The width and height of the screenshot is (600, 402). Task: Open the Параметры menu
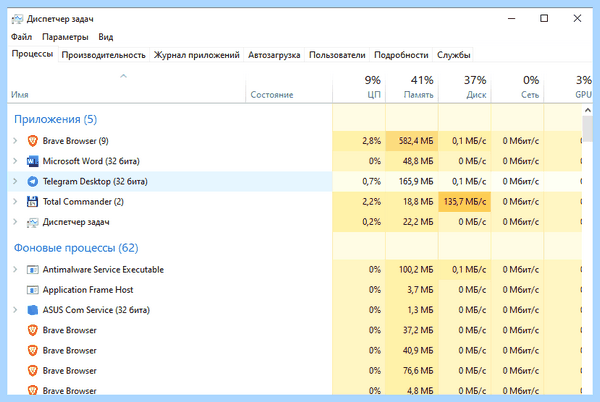pyautogui.click(x=65, y=37)
